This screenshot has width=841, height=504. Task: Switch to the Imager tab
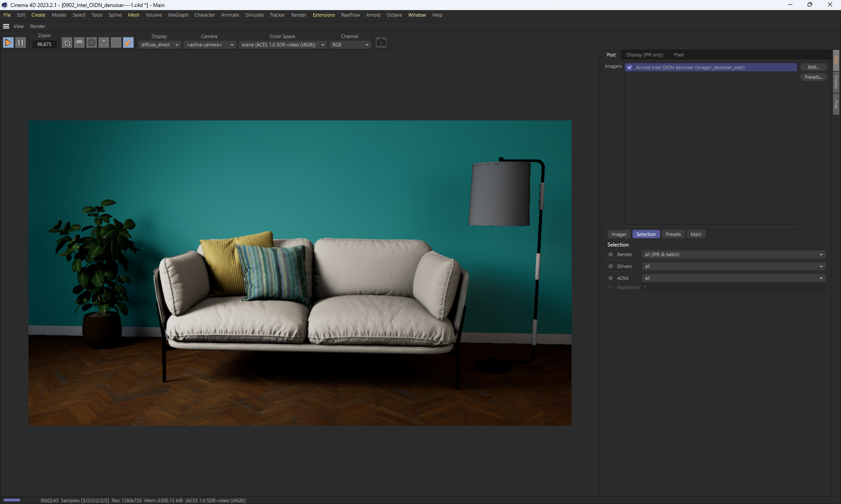[618, 234]
